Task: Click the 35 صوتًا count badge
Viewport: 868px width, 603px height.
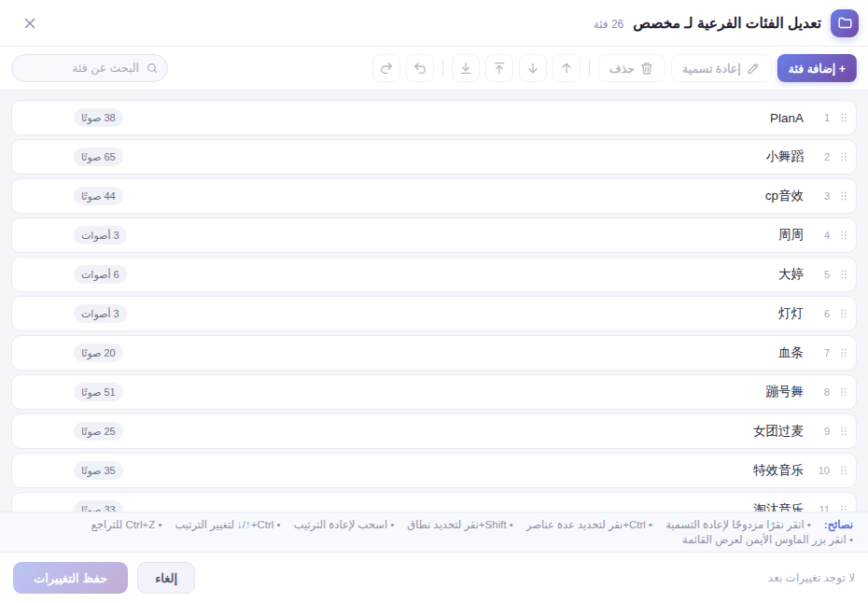Action: (99, 470)
